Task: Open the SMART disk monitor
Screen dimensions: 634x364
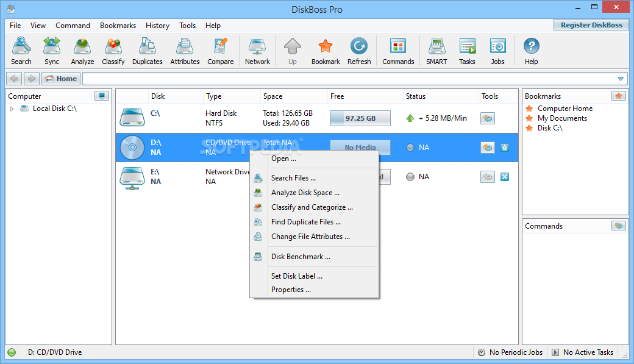Action: click(436, 51)
